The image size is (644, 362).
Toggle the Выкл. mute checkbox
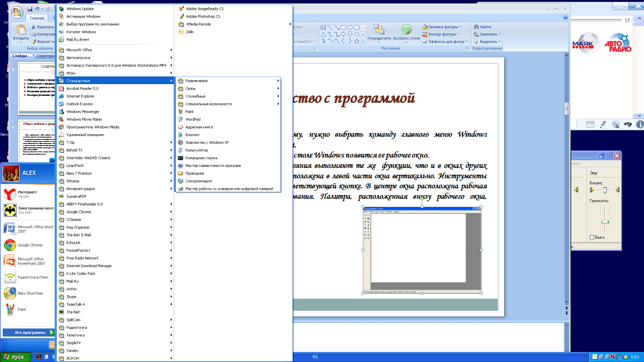point(592,237)
